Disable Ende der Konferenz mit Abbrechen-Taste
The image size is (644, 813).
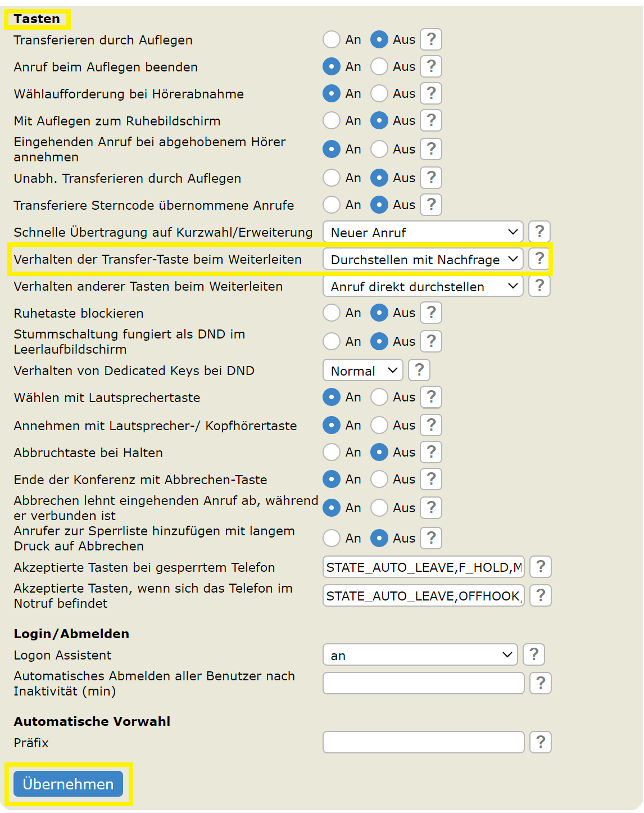tap(379, 480)
